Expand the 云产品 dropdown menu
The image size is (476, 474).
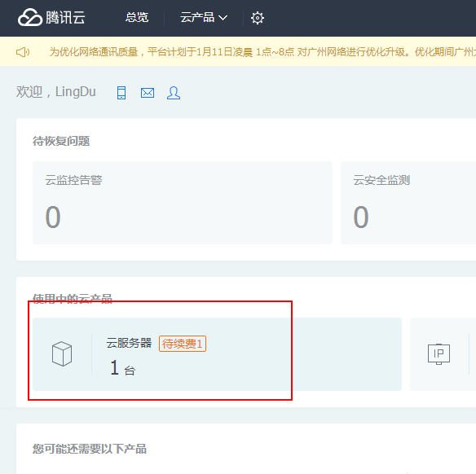tap(204, 18)
